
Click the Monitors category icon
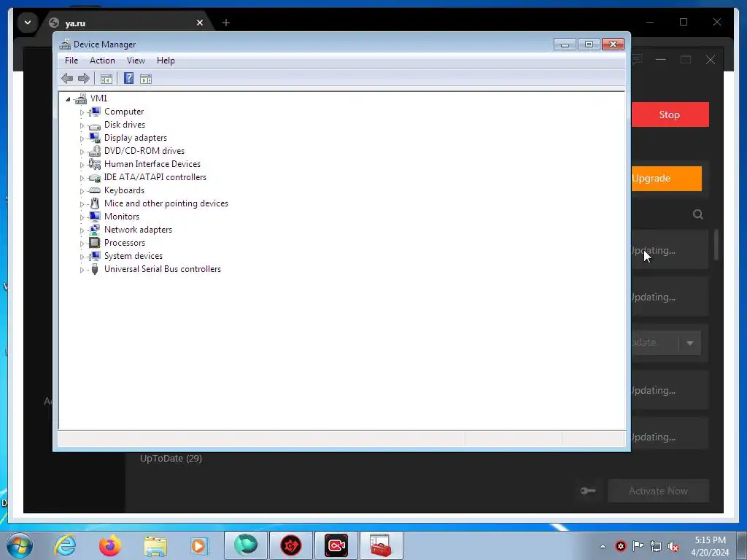coord(95,217)
